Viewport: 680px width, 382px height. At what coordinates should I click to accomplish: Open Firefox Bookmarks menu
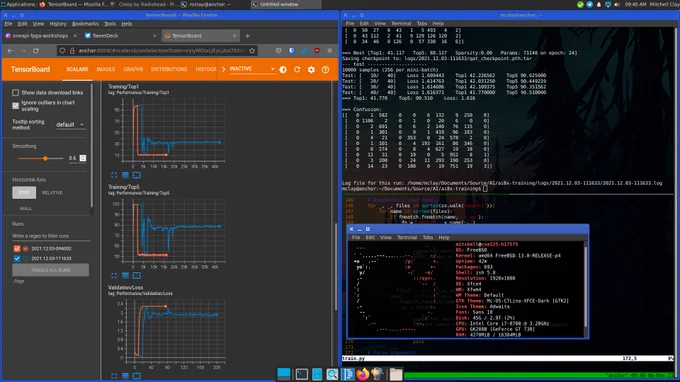click(85, 24)
